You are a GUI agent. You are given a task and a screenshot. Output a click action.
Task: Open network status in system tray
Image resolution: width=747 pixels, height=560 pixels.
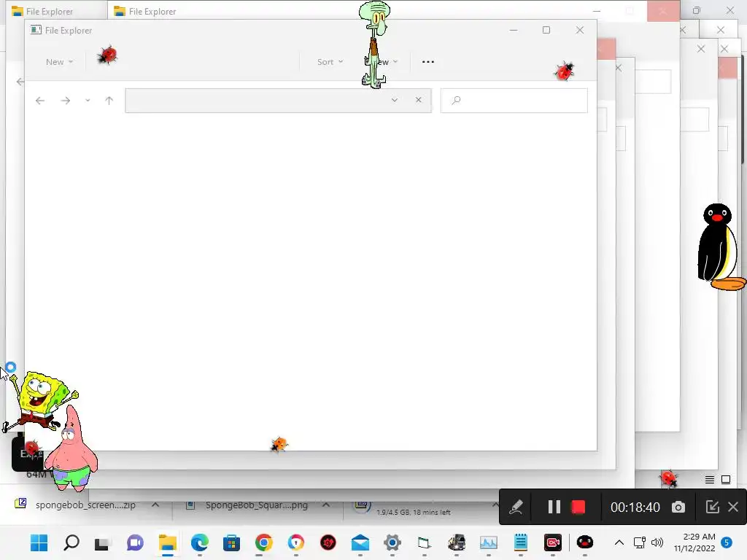639,542
